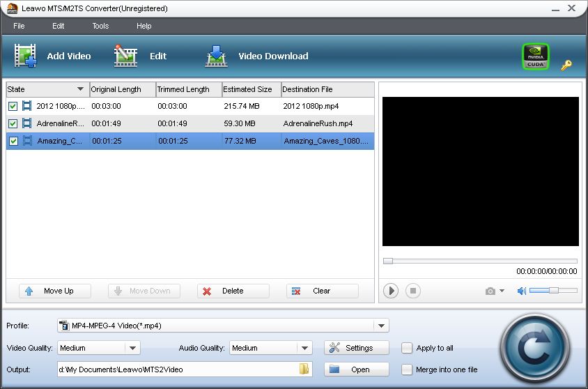The image size is (588, 389).
Task: Stop the preview playback
Action: point(413,291)
